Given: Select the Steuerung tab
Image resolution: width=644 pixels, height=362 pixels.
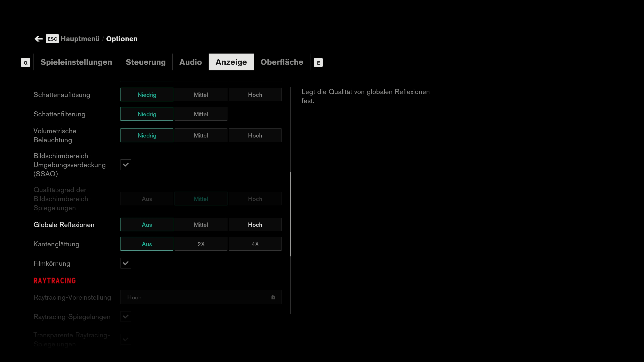Looking at the screenshot, I should 146,62.
